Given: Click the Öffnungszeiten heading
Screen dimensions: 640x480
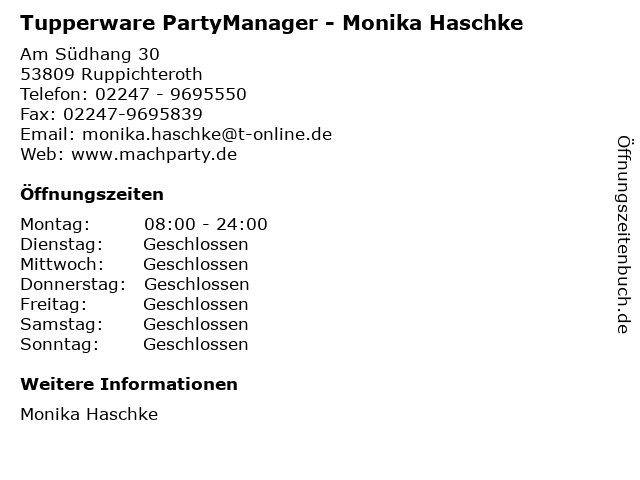Looking at the screenshot, I should [92, 194].
